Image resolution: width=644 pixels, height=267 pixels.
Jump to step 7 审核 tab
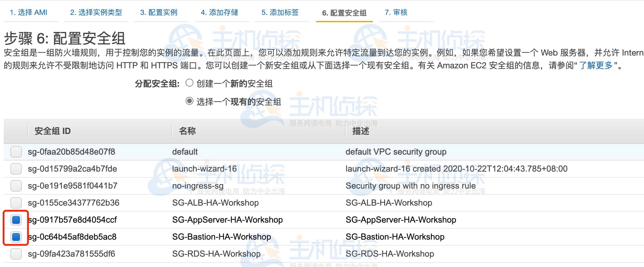[x=396, y=12]
